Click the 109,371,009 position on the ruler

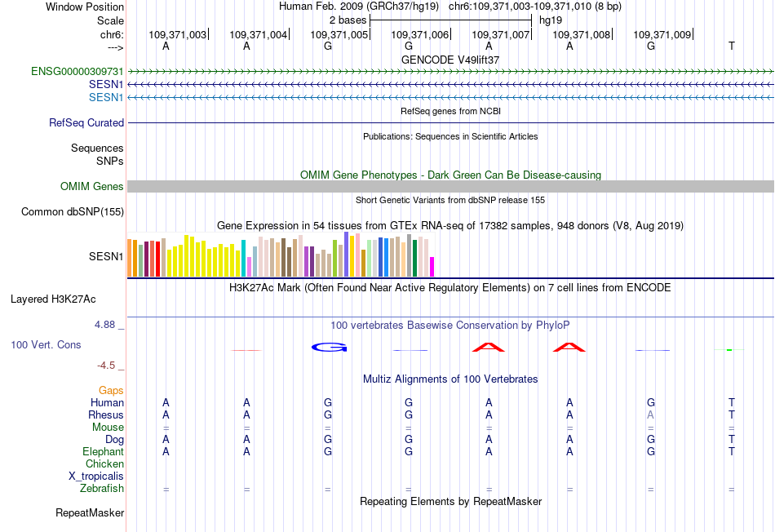point(662,34)
